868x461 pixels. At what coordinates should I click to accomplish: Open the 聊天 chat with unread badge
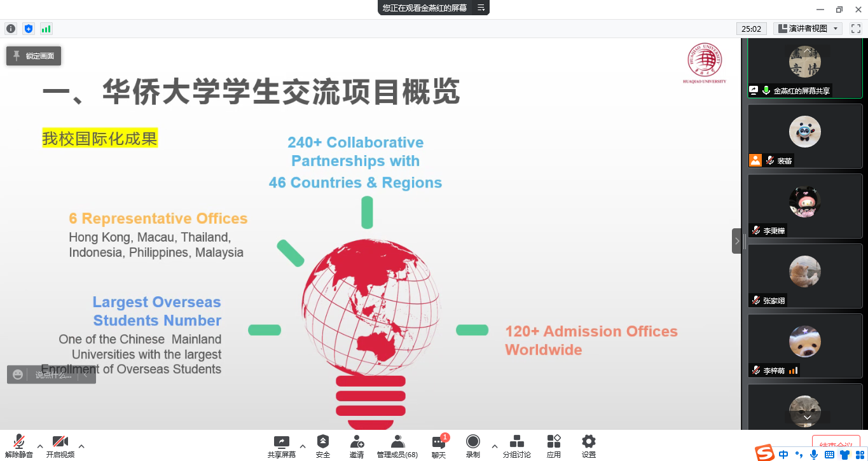pos(439,444)
